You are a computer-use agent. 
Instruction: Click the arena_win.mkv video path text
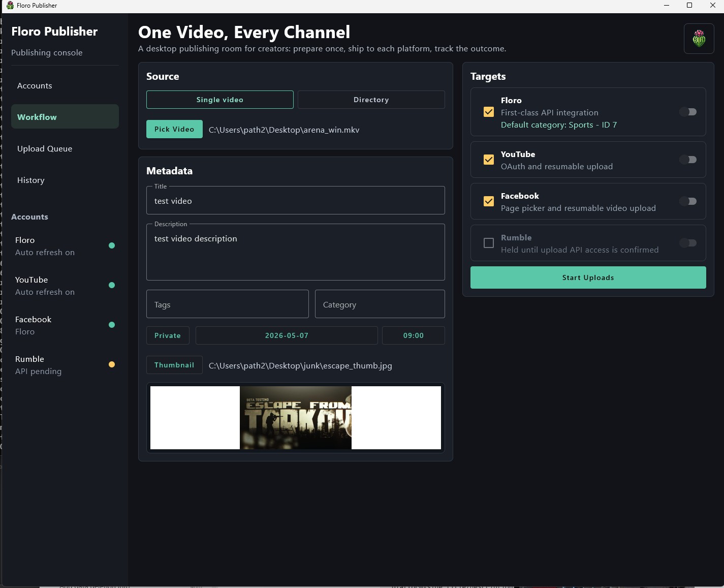pyautogui.click(x=284, y=130)
